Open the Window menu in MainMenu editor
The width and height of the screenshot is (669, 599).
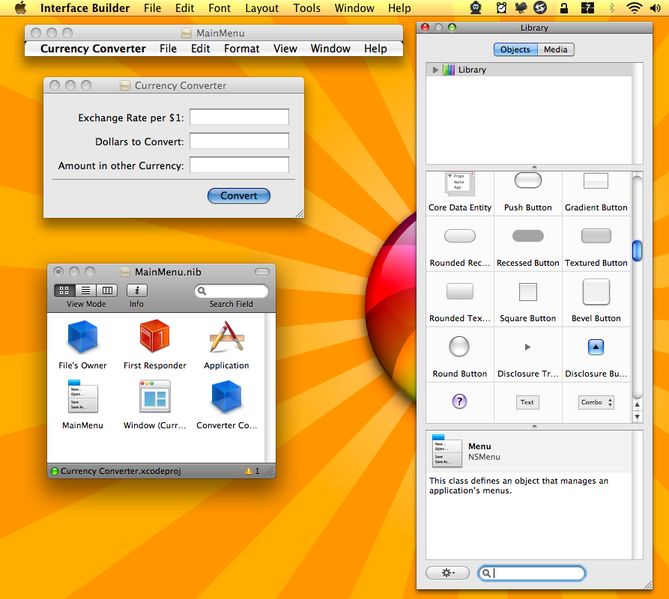[330, 49]
